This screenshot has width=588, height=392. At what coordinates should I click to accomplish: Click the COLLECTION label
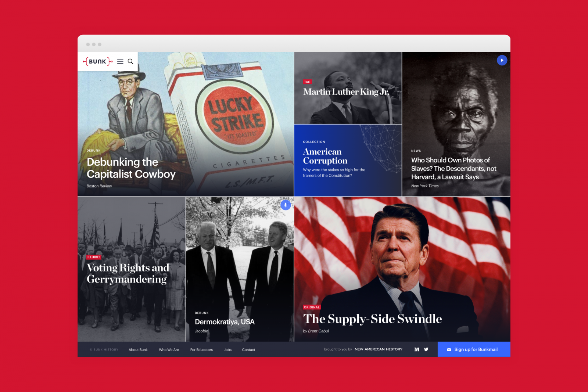314,142
